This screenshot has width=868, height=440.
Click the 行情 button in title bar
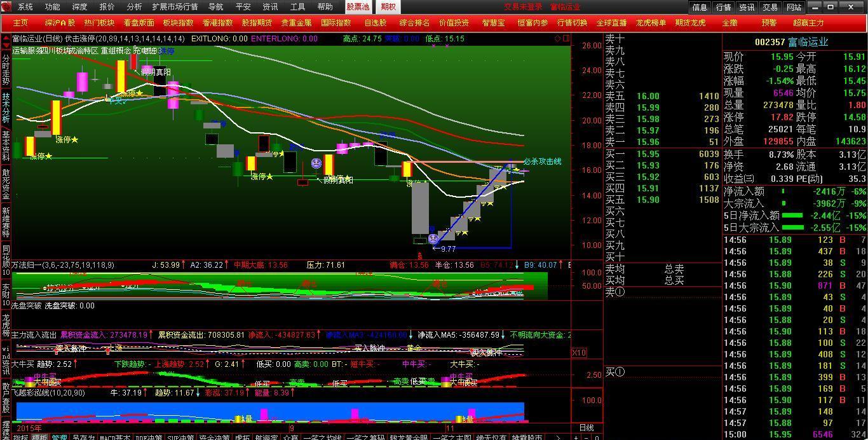pos(724,7)
